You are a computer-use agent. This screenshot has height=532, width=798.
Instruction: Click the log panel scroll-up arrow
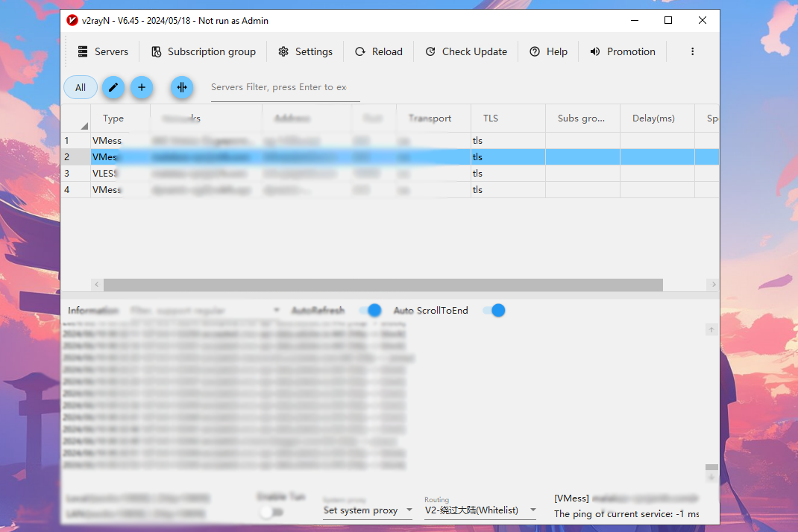coord(711,329)
